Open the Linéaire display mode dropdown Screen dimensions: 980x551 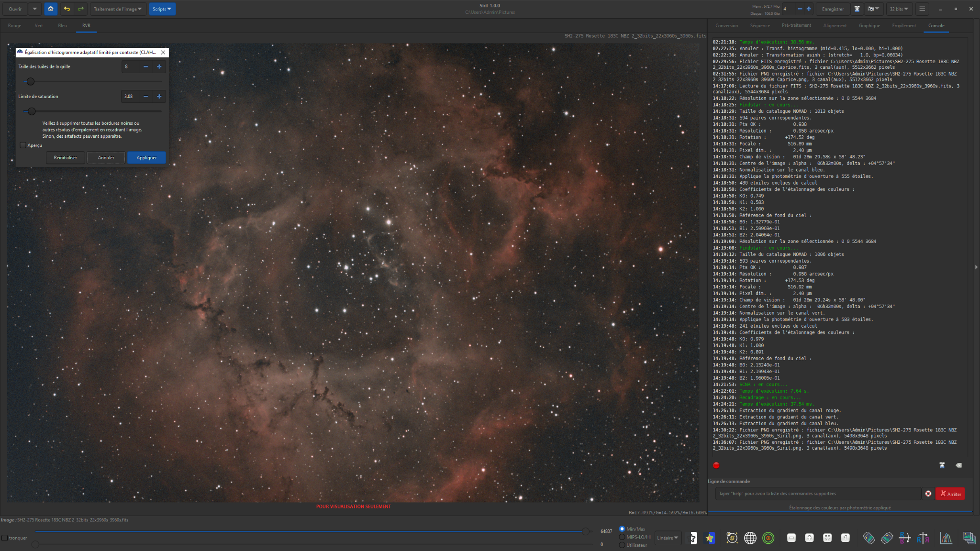pos(668,538)
